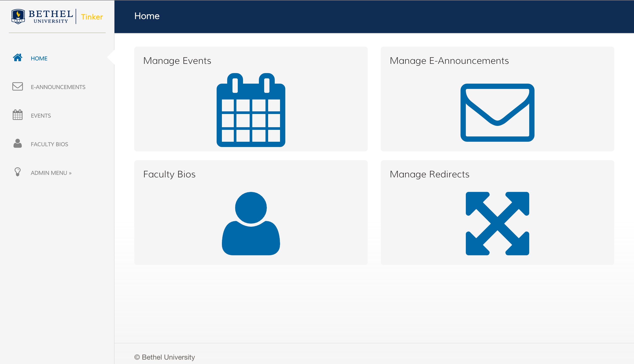Click the envelope icon beside E-Announcements
Screen dimensions: 634x364
17,86
